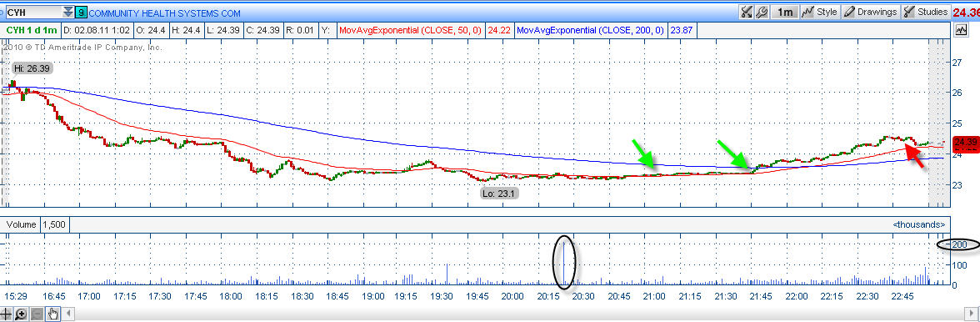Click the horizontal scrollbar track at bottom
980x322 pixels.
point(518,314)
